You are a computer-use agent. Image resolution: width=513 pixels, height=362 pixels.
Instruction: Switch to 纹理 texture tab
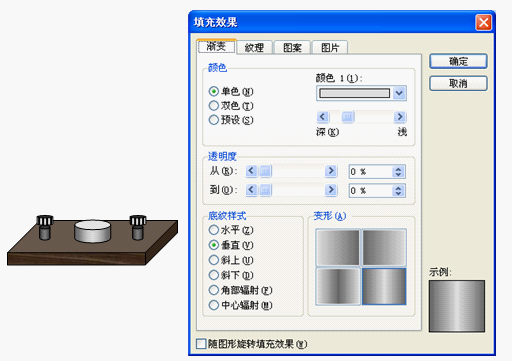tap(254, 48)
